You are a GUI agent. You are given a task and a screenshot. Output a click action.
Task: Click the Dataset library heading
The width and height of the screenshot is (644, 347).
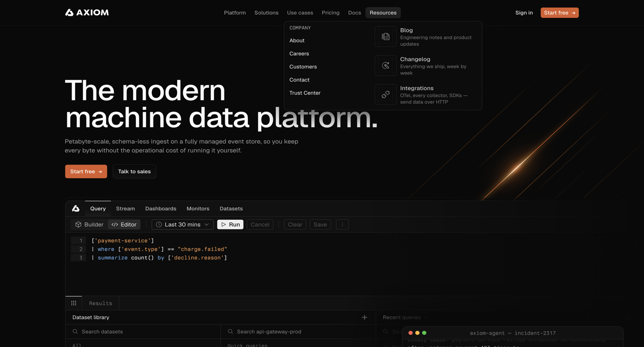91,318
